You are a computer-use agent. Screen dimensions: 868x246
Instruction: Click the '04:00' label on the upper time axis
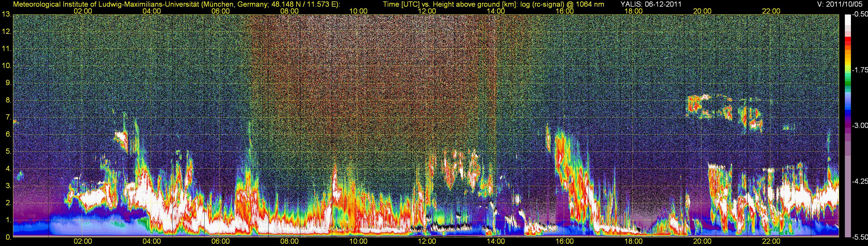pos(152,11)
